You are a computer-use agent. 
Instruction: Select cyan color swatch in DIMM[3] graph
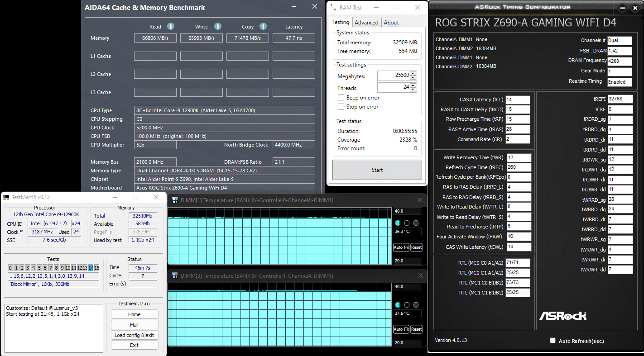coord(398,304)
